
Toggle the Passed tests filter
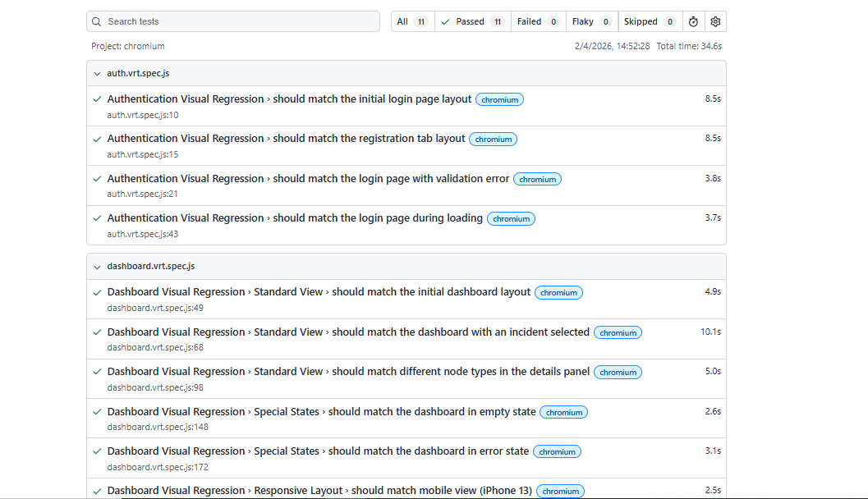(x=472, y=21)
